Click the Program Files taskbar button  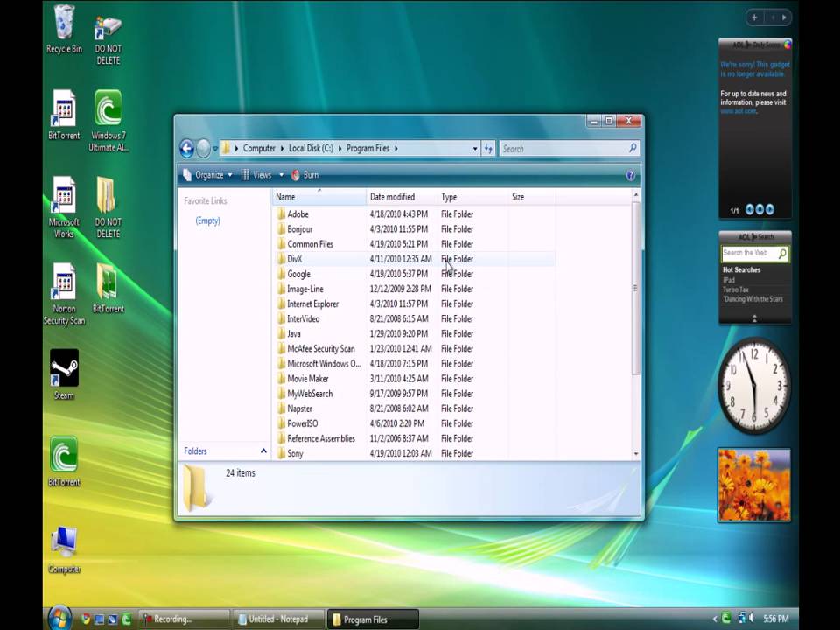click(373, 619)
